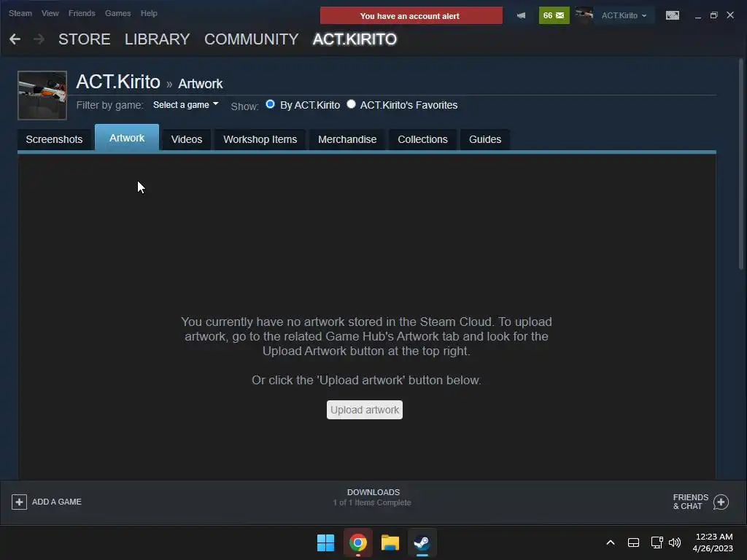Screen dimensions: 747x560
Task: Open the taskbar clock and date
Action: tap(713, 542)
